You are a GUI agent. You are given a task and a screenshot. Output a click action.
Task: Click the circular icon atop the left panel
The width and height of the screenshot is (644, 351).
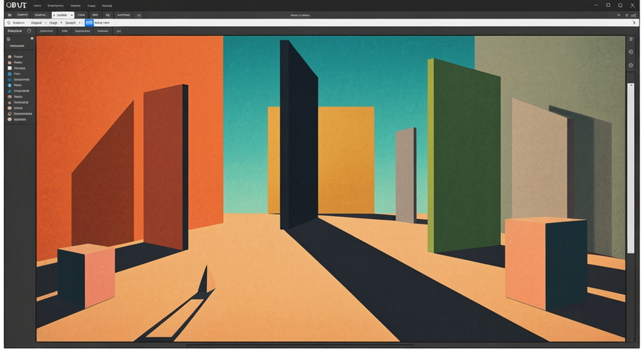[x=9, y=39]
